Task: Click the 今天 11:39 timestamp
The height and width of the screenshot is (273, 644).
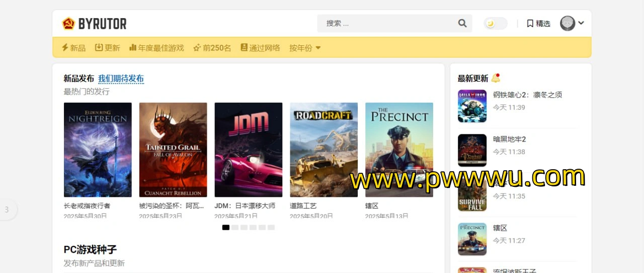Action: [x=509, y=107]
